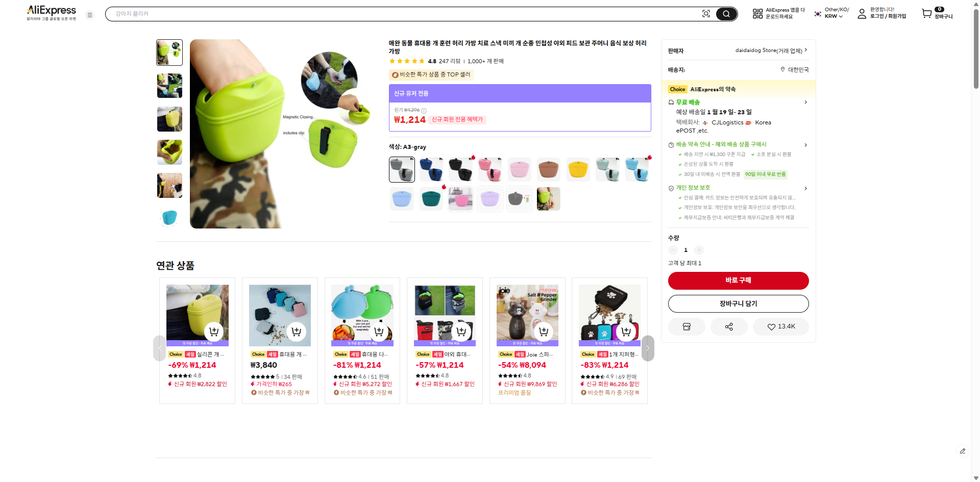Add to wishlist with heart 13.4K
The width and height of the screenshot is (980, 482).
(x=781, y=326)
